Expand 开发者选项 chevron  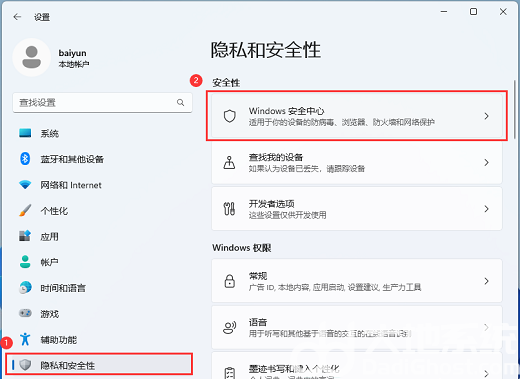(486, 209)
